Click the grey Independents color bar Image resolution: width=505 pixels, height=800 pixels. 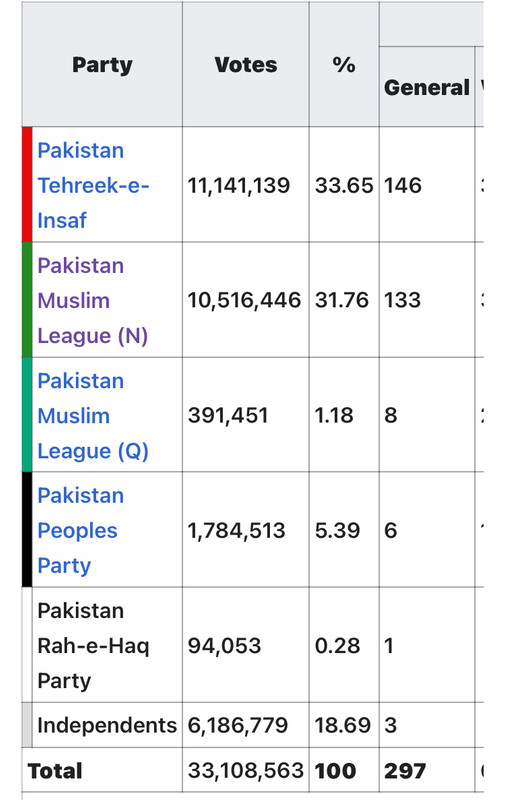click(27, 725)
